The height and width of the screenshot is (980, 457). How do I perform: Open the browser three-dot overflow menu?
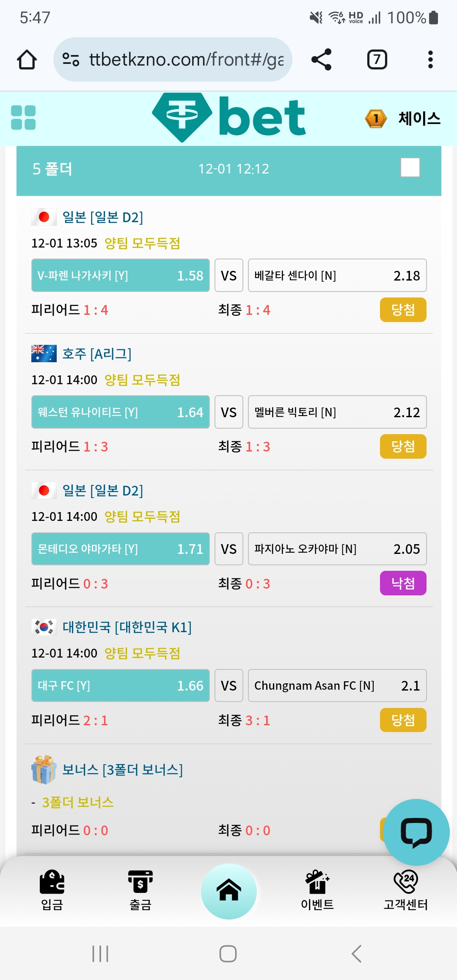pos(430,59)
